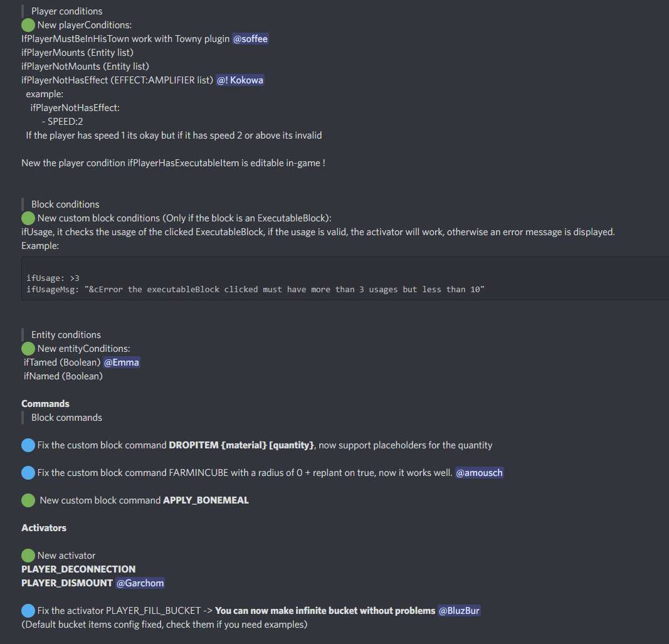Open the @BluzBur user mention
The height and width of the screenshot is (644, 669).
pos(459,611)
